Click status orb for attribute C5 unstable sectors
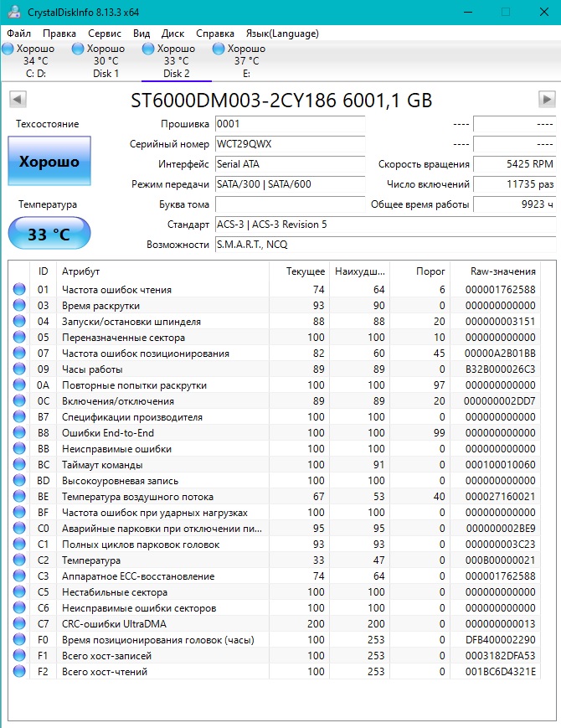Screen dimensions: 561x728 pos(19,591)
